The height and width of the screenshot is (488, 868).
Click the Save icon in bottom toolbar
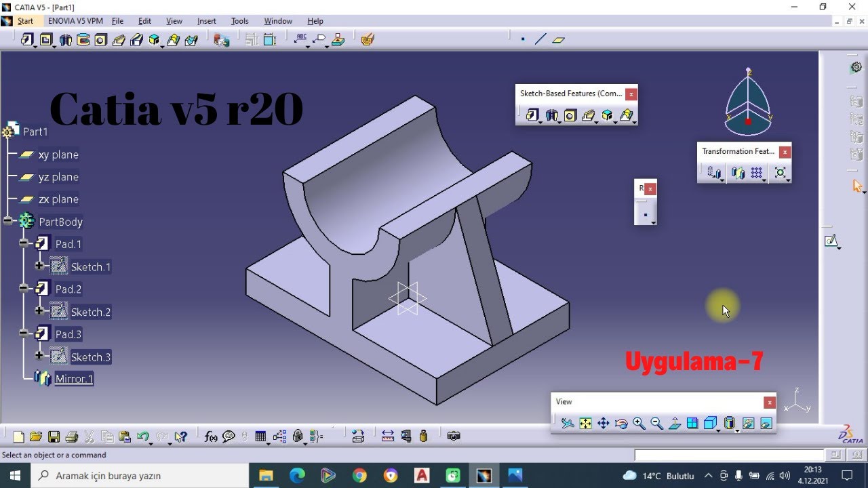(54, 436)
